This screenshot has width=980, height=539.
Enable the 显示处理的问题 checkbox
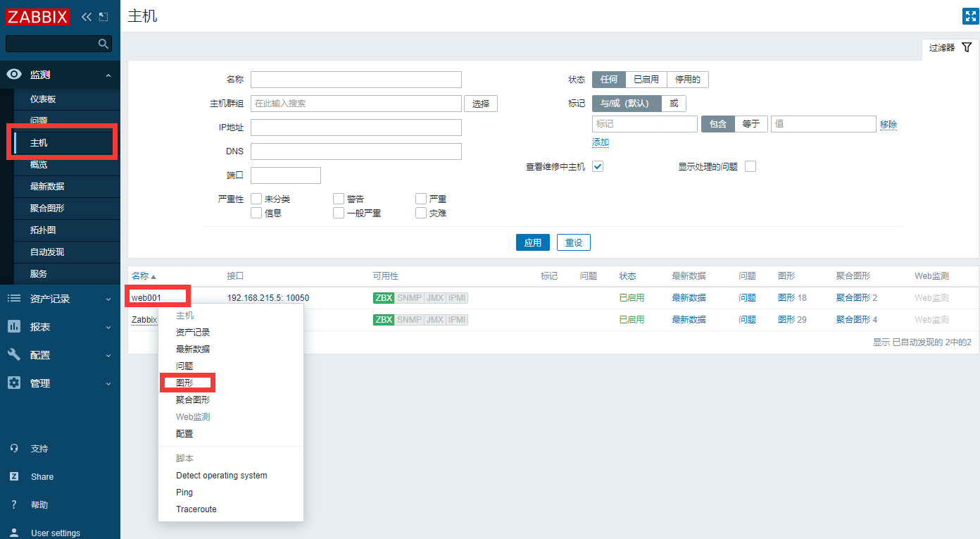750,166
